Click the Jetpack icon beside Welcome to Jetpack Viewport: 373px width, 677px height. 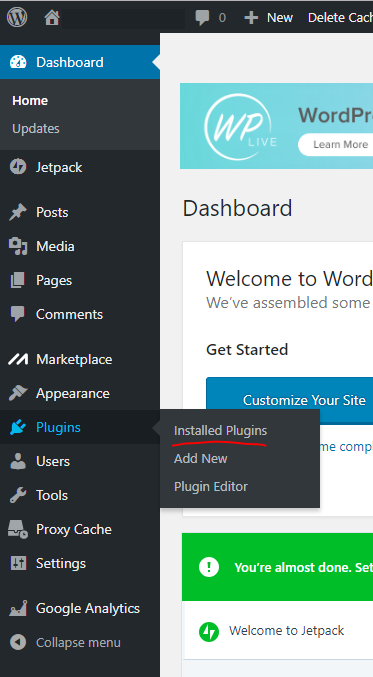(209, 632)
